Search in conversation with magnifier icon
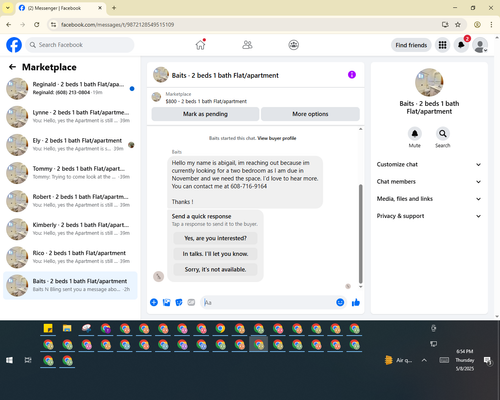Screen dimensions: 500x400 [442, 134]
